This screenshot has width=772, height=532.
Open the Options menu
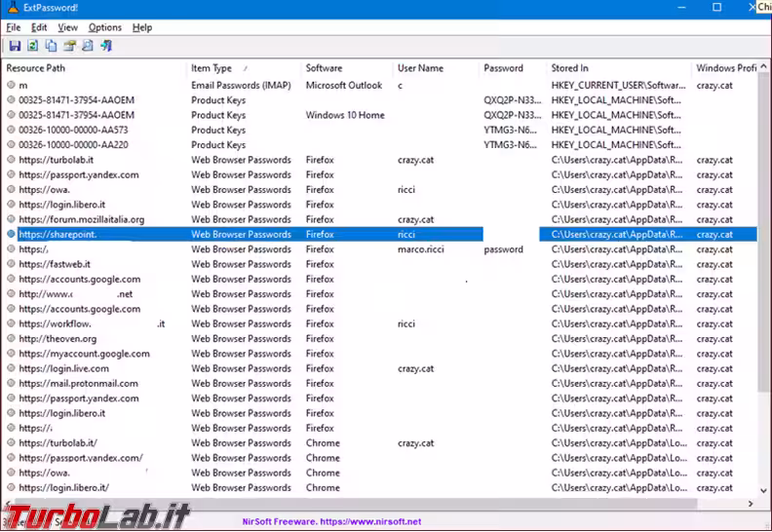[x=105, y=27]
